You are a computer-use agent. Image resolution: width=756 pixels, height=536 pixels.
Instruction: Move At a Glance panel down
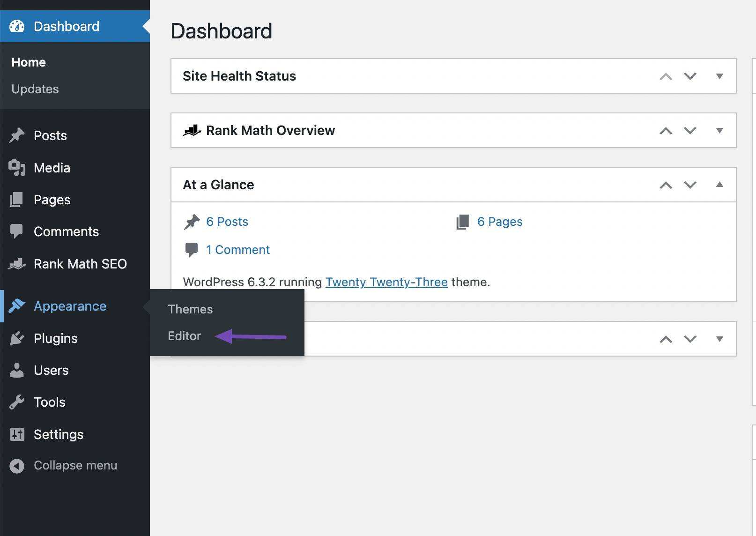[690, 185]
